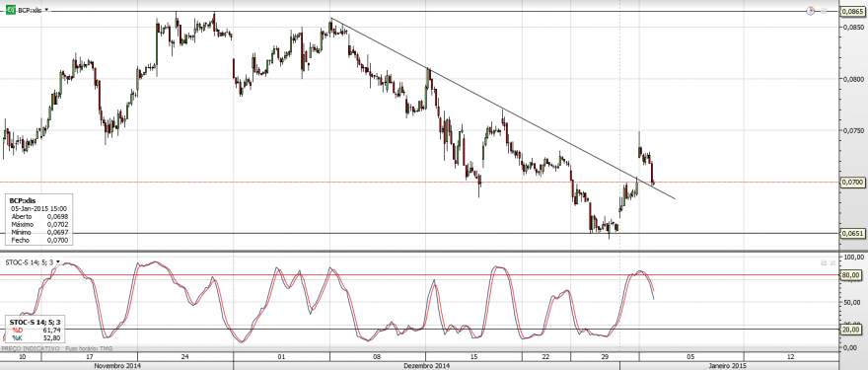Click the 100,00 stochastic axis label
The height and width of the screenshot is (370, 868).
(x=853, y=257)
